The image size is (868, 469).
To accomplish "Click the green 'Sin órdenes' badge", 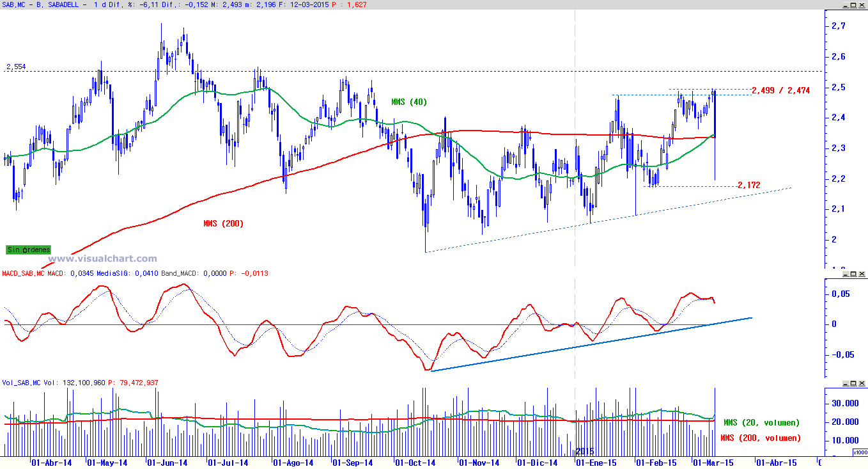I will 28,250.
